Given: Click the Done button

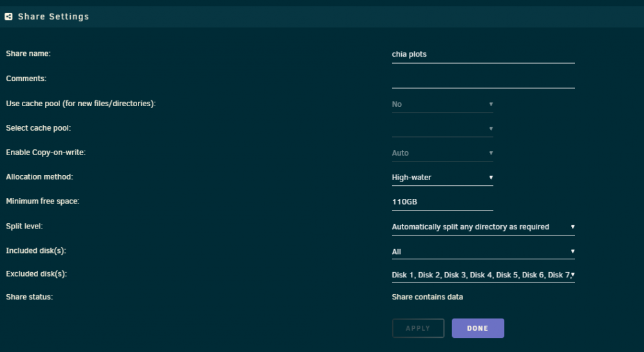Looking at the screenshot, I should (x=478, y=328).
